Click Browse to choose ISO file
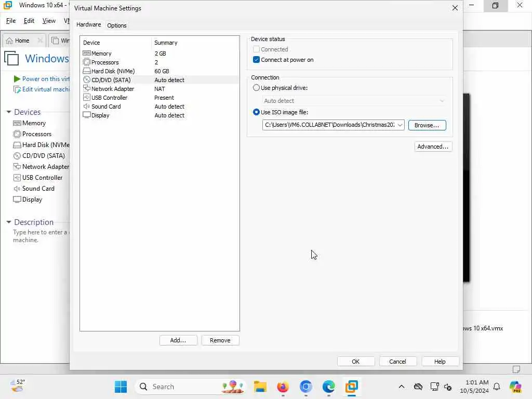Viewport: 532px width, 399px height. tap(427, 125)
